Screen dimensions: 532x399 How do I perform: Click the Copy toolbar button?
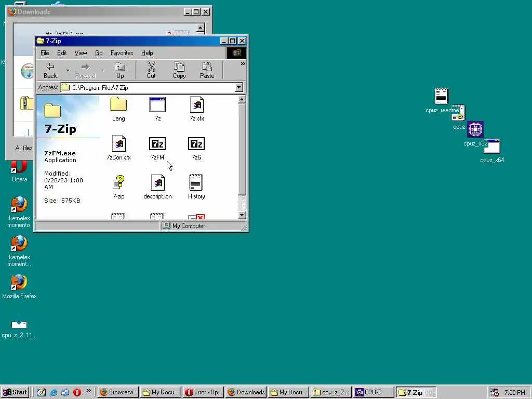[179, 71]
